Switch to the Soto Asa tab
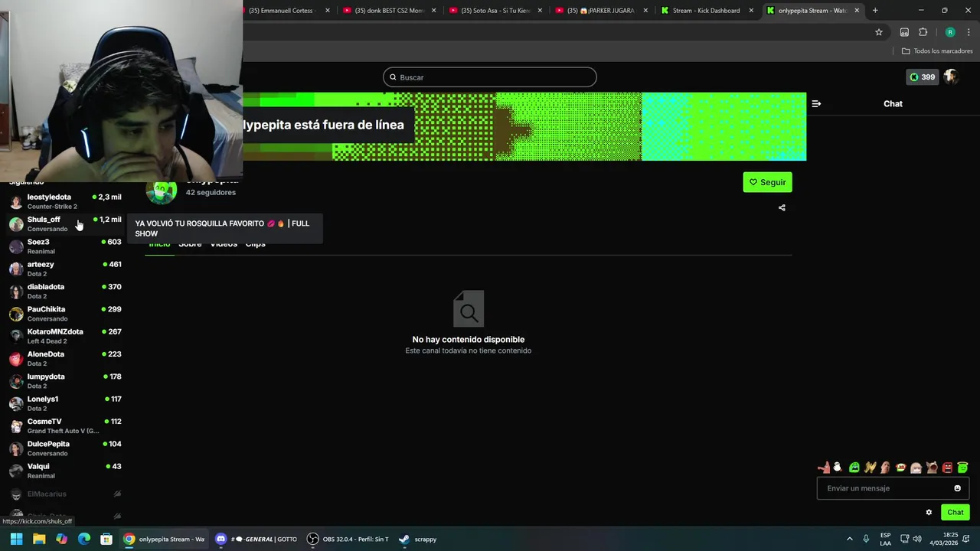980x551 pixels. 495,11
